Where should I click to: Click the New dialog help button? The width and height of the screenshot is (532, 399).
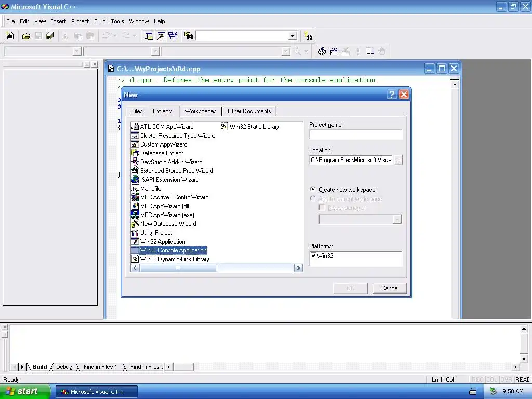(x=392, y=95)
